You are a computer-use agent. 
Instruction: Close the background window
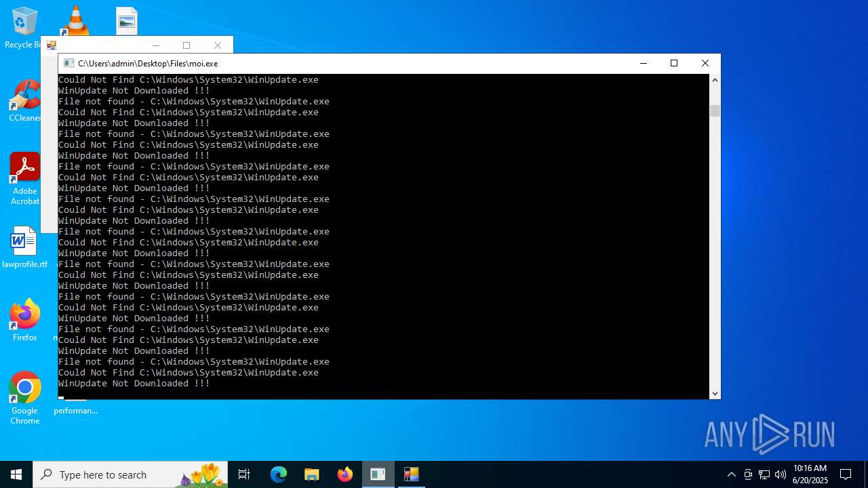click(x=218, y=45)
